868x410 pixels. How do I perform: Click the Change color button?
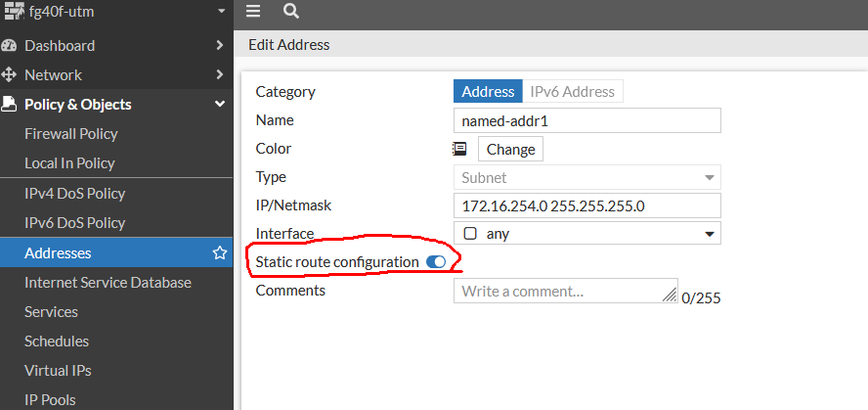510,150
